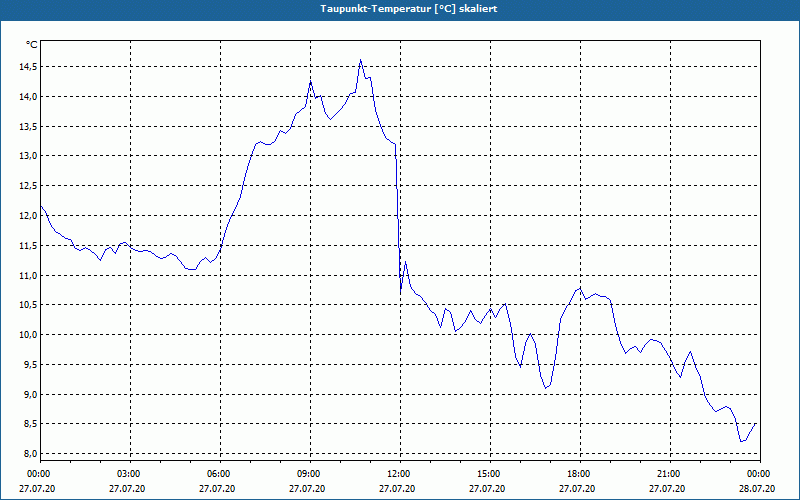Select the "8,0" y-axis tick label
Image resolution: width=800 pixels, height=500 pixels.
30,454
